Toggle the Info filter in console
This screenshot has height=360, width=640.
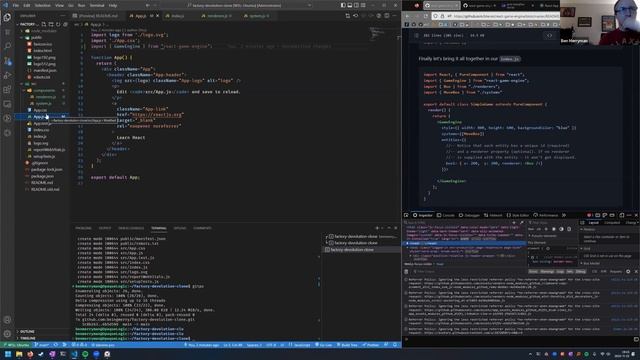pyautogui.click(x=570, y=271)
